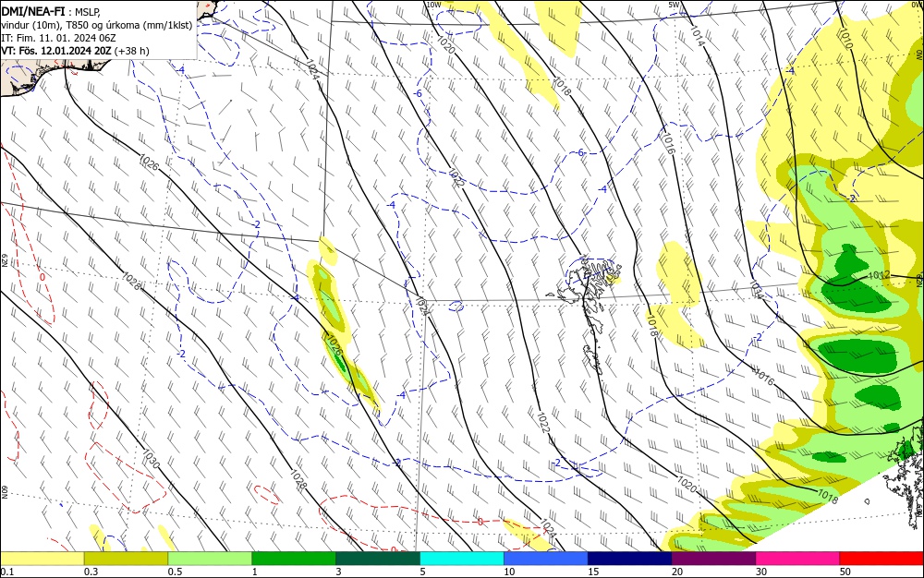Screen dimensions: 924x578
Task: Click the legend value '10'
Action: tap(509, 572)
